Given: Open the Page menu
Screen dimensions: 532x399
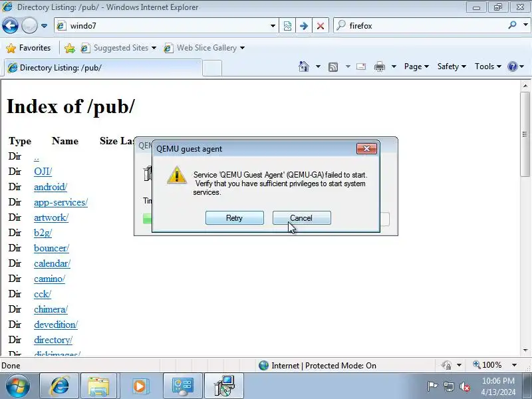Looking at the screenshot, I should [416, 66].
